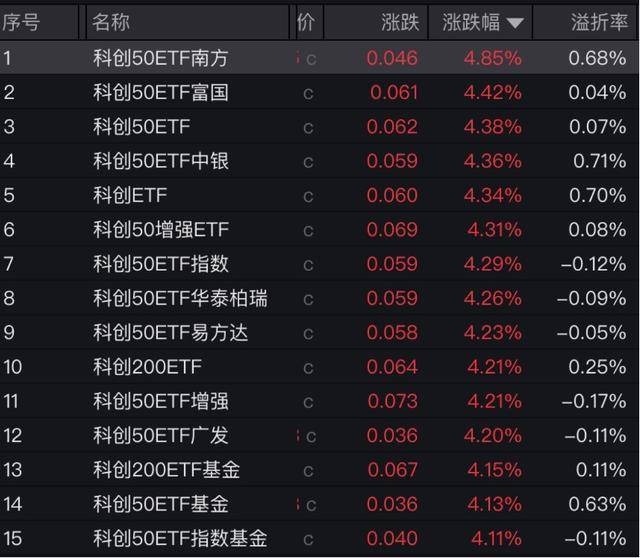
Task: Sort by the 溢折率 column header
Action: click(598, 22)
